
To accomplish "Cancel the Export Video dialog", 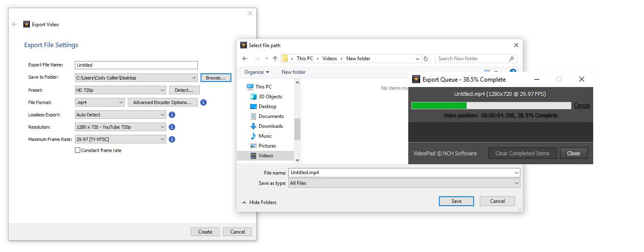I will [x=237, y=232].
